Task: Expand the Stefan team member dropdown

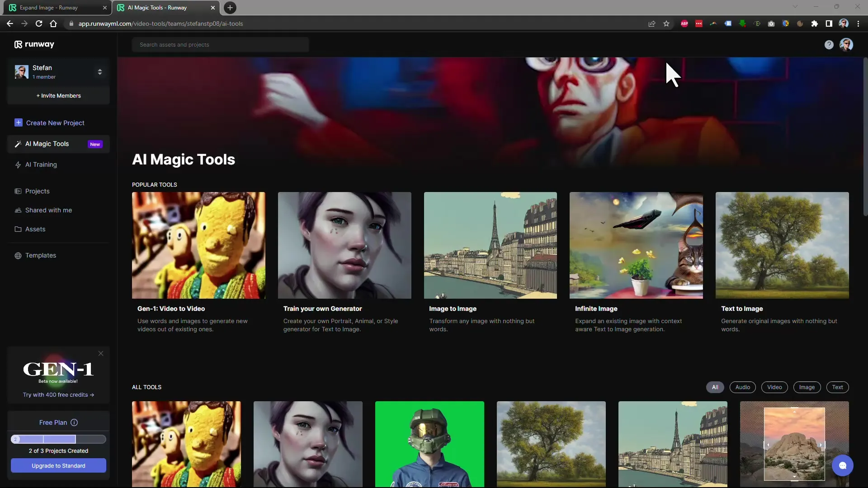Action: click(99, 71)
